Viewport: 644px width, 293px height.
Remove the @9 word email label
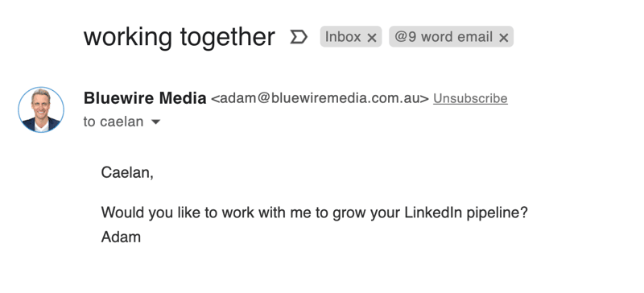point(504,38)
